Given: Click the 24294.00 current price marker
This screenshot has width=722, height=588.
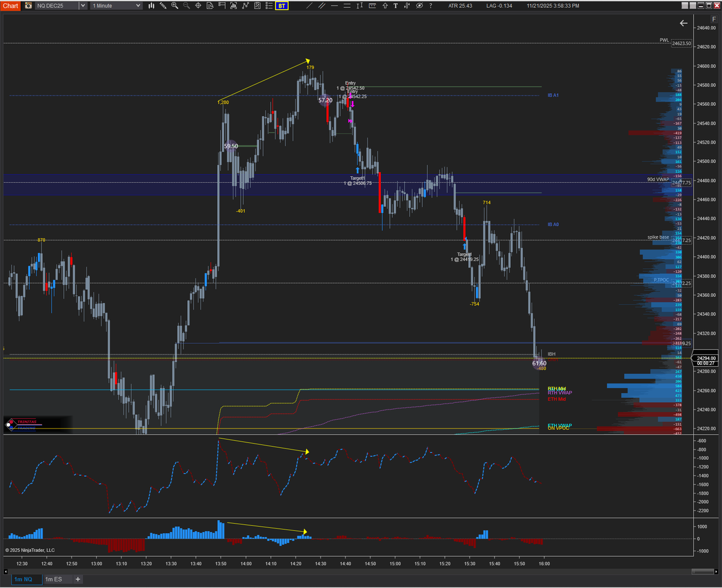Looking at the screenshot, I should pos(705,357).
